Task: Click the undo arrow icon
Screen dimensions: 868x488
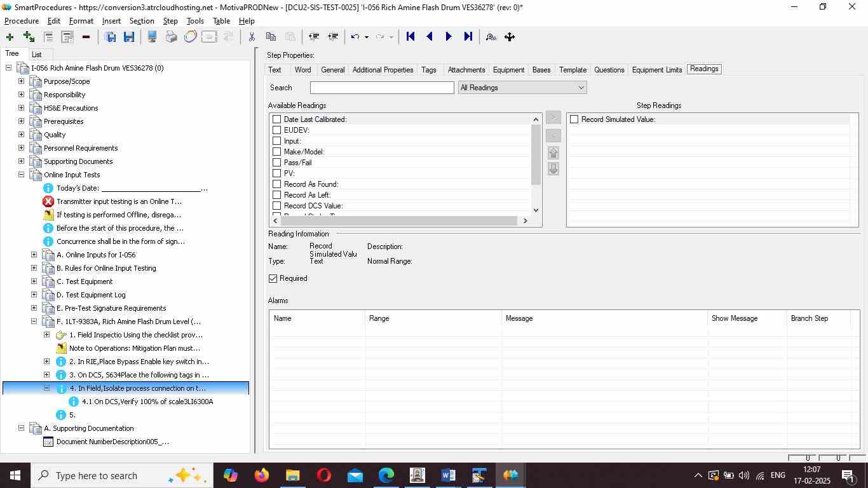Action: [356, 37]
